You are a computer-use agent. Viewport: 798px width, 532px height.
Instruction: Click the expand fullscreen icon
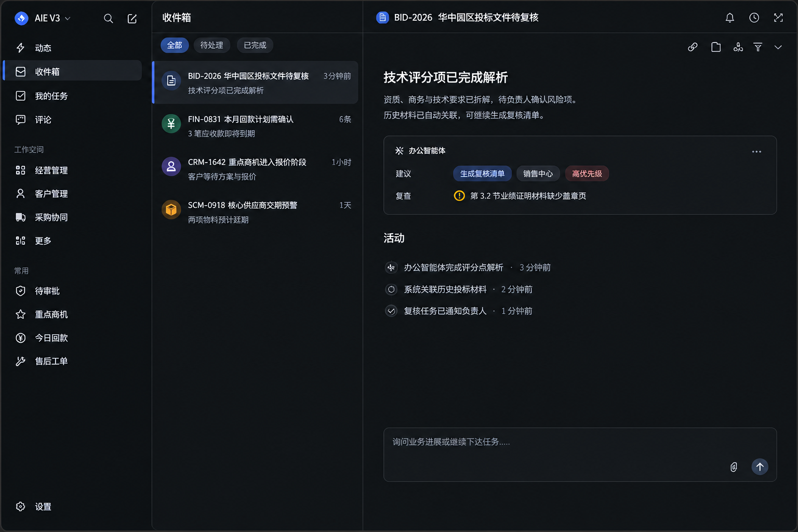(x=778, y=18)
